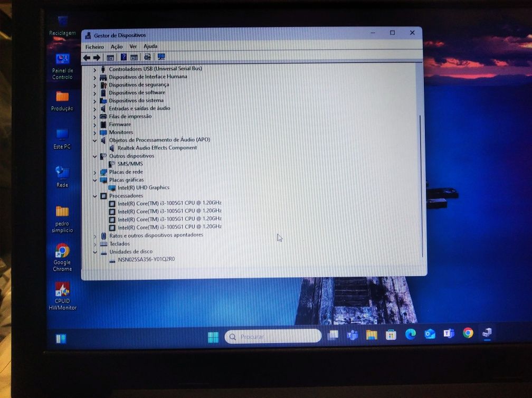
Task: Open the Widgets panel on taskbar
Action: [61, 339]
